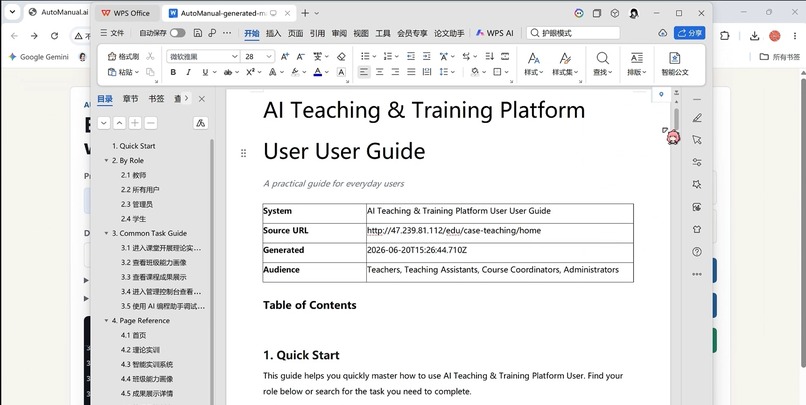Open the font name dropdown

coord(234,57)
